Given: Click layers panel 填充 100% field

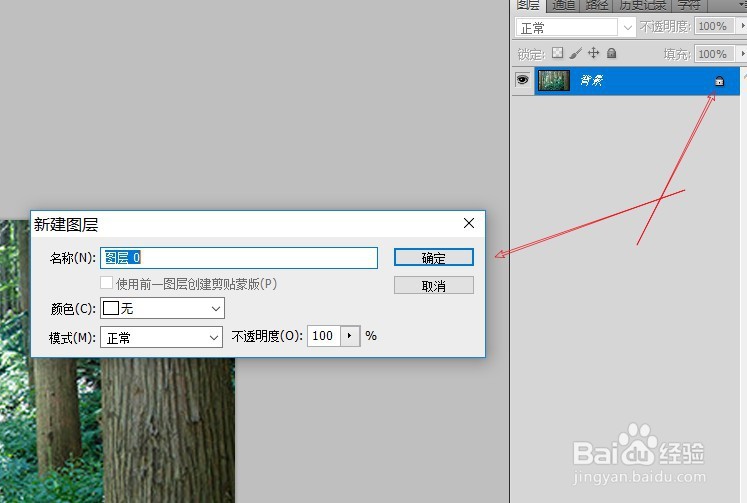Looking at the screenshot, I should tap(715, 54).
